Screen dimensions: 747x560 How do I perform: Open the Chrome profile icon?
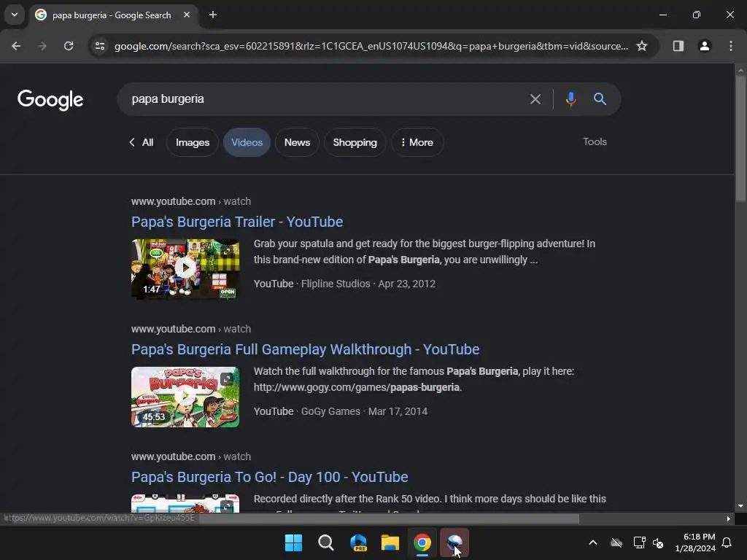coord(705,46)
